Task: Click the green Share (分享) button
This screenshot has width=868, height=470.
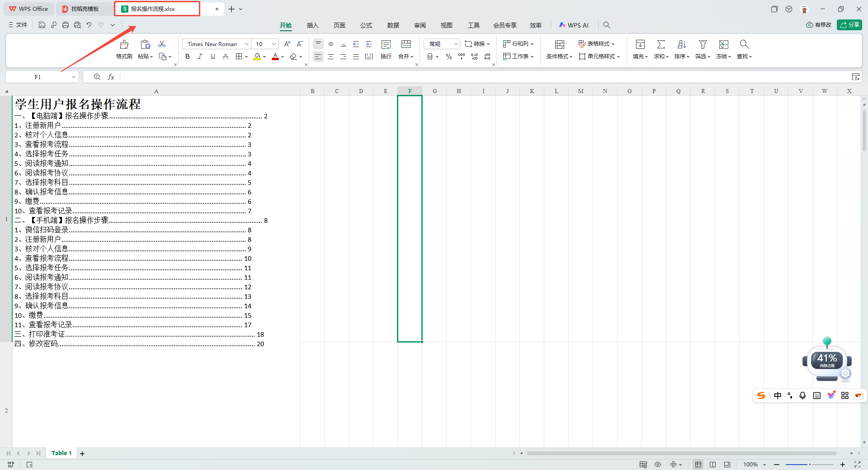Action: coord(849,25)
